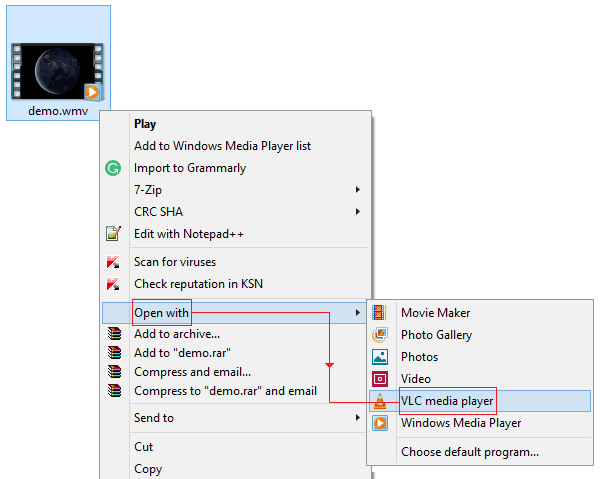Expand the Send to submenu arrow
The width and height of the screenshot is (604, 479).
[358, 418]
